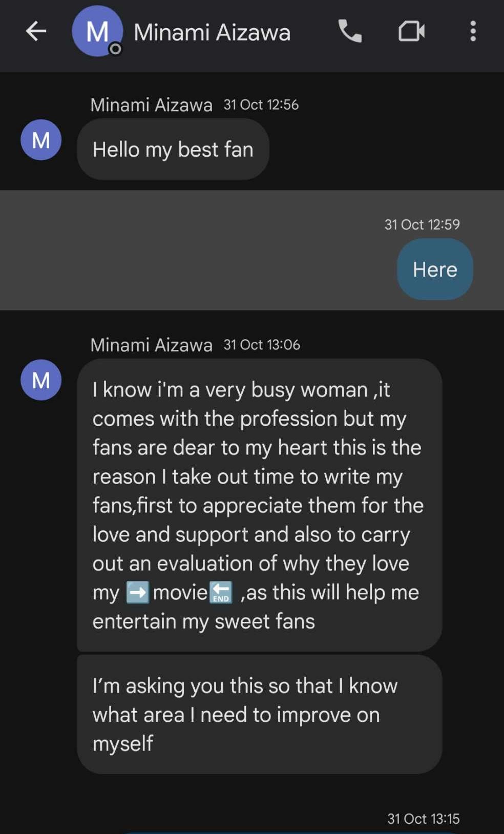Open the three-dot more options menu
504x834 pixels.
point(473,31)
